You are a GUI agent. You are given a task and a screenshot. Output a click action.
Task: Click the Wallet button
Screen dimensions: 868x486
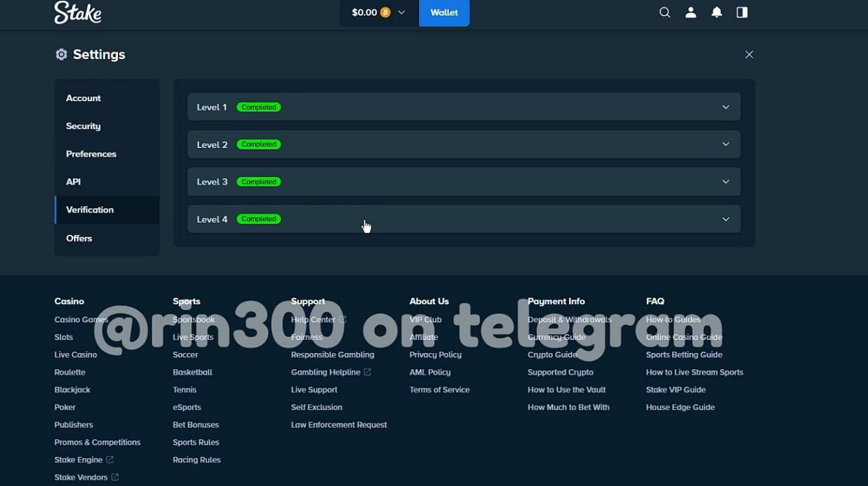(444, 12)
